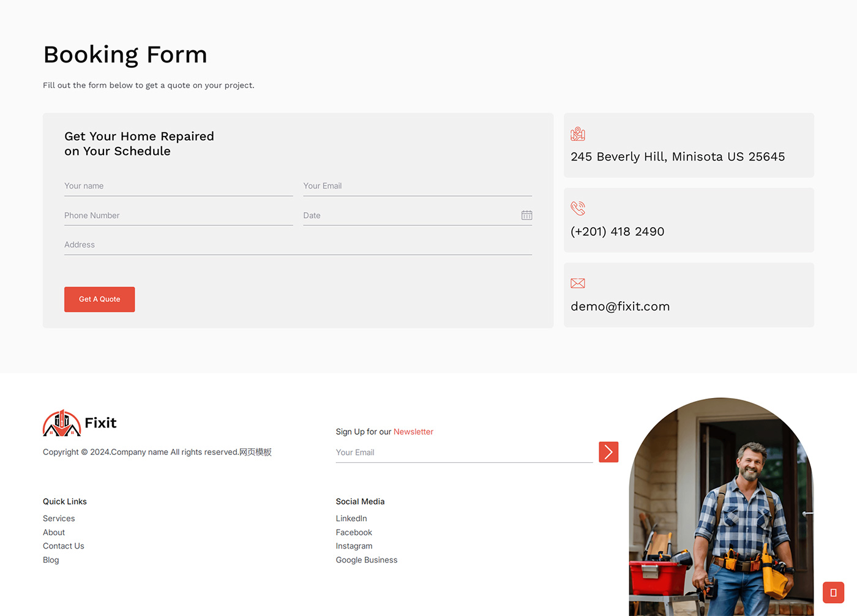Click the handyman photo in the footer
Viewport: 857px width, 616px height.
(x=721, y=507)
